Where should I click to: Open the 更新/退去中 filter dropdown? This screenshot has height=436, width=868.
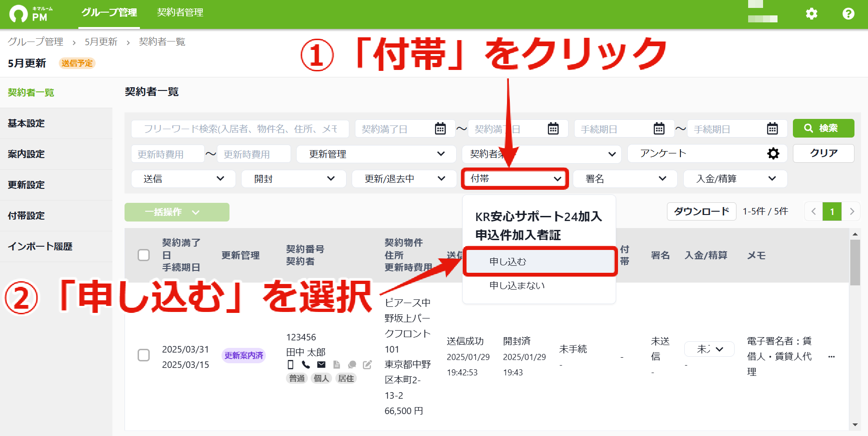point(404,179)
